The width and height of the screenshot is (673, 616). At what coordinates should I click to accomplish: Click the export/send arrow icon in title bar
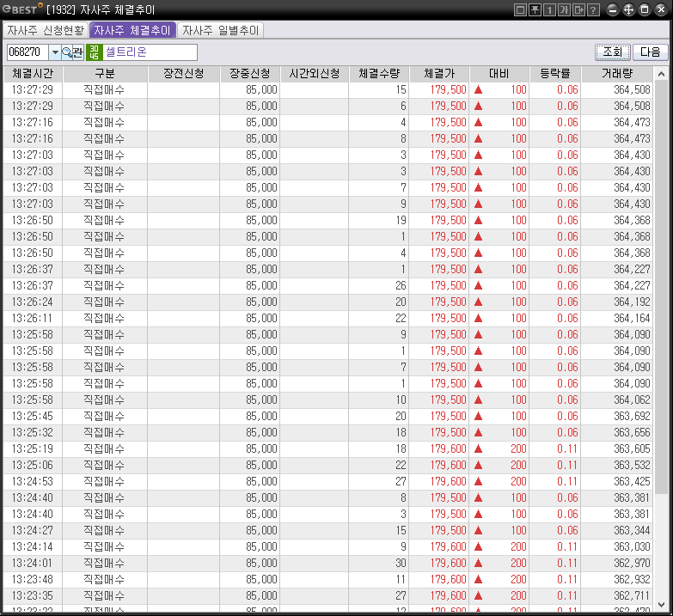(578, 9)
